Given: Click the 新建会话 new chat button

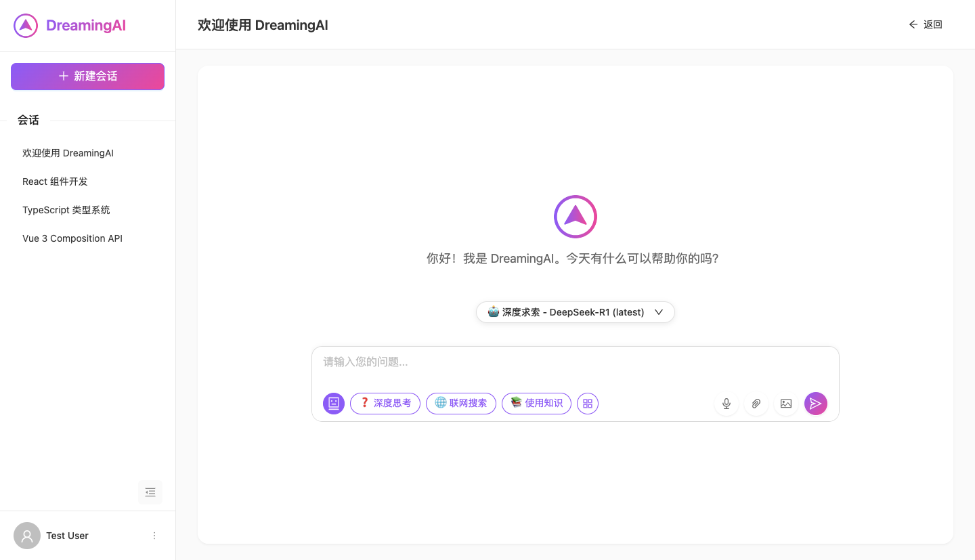Looking at the screenshot, I should coord(87,77).
